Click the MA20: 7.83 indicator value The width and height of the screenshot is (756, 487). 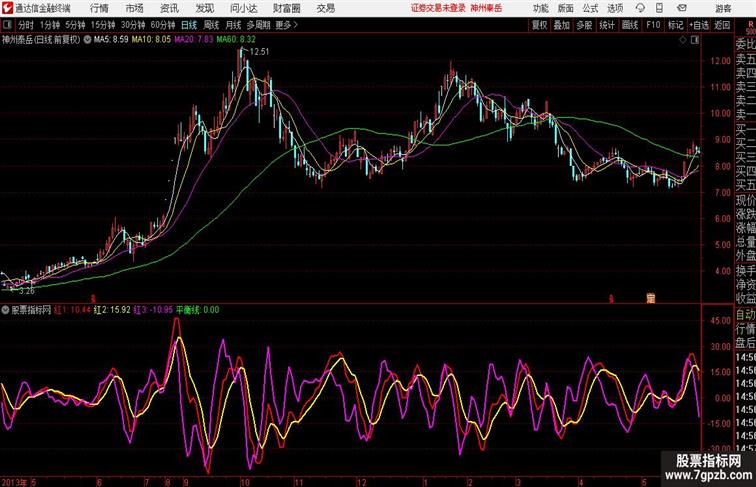pos(194,40)
